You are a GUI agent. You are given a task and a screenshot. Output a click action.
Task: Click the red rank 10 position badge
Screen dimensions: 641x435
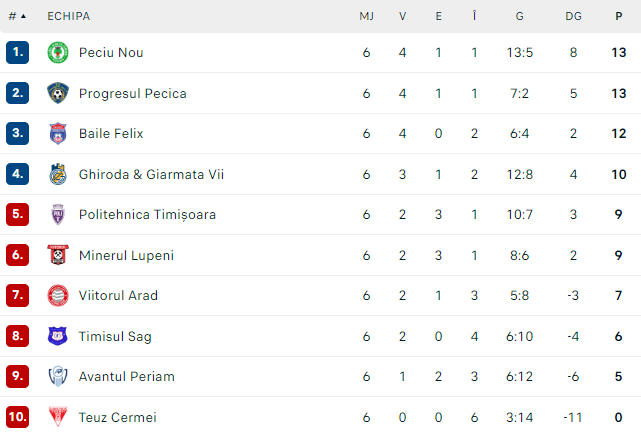pos(18,417)
